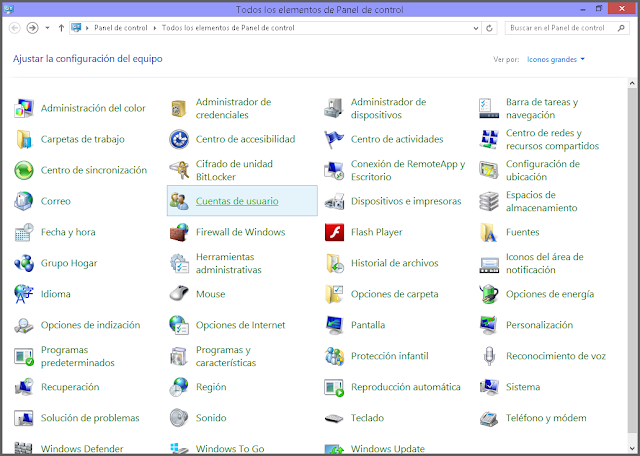Screen dimensions: 640x456
Task: Open the Fecha y hora calendar icon
Action: 24,232
